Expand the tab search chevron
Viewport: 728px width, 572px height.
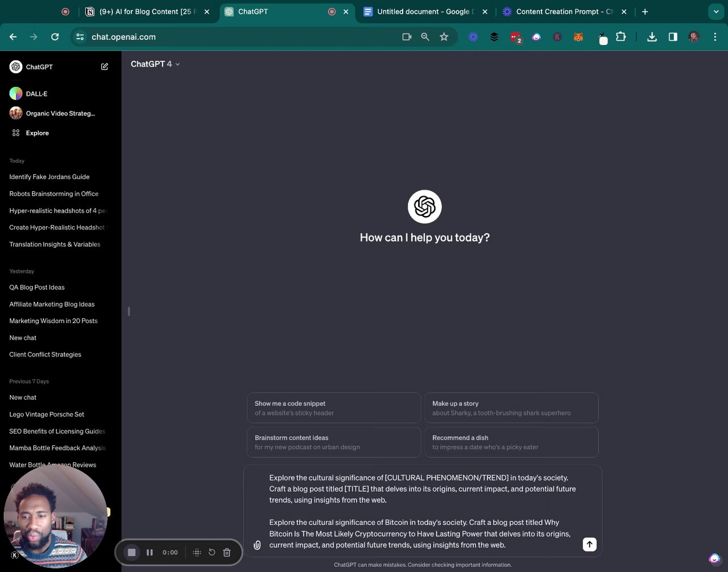(716, 11)
